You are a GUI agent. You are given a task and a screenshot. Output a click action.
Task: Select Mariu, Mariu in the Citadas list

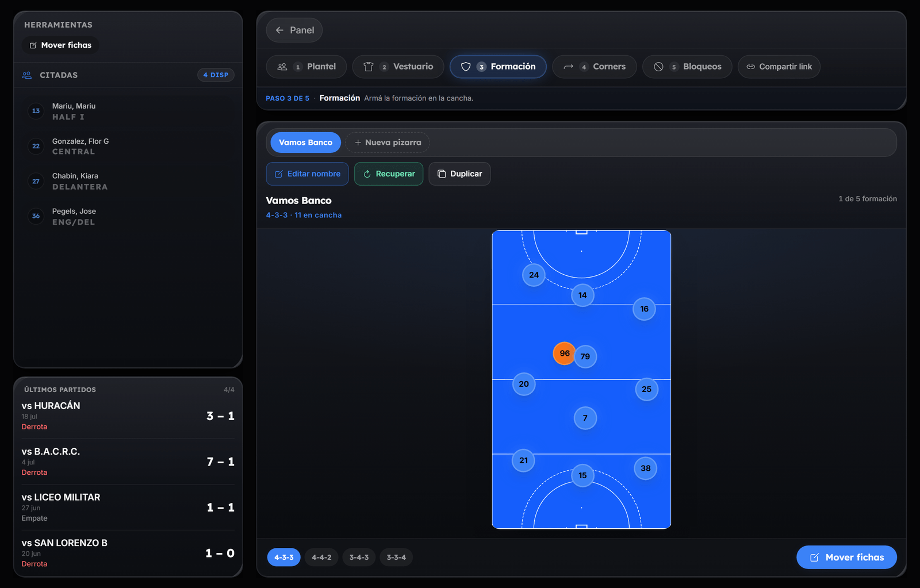(128, 112)
